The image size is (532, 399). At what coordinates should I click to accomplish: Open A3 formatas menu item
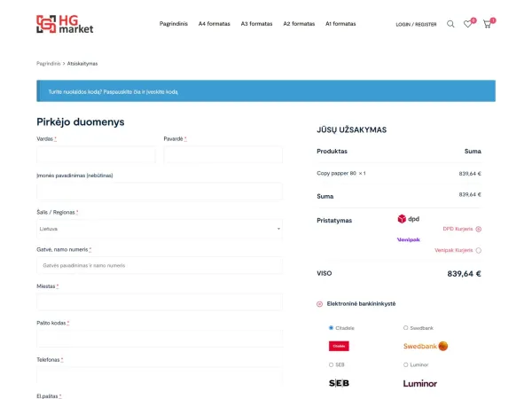tap(256, 24)
